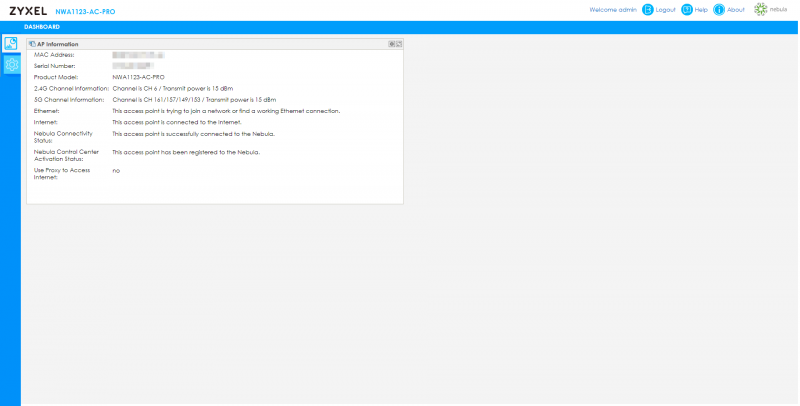Click the blurred MAC Address value
The width and height of the screenshot is (800, 406).
[x=138, y=55]
